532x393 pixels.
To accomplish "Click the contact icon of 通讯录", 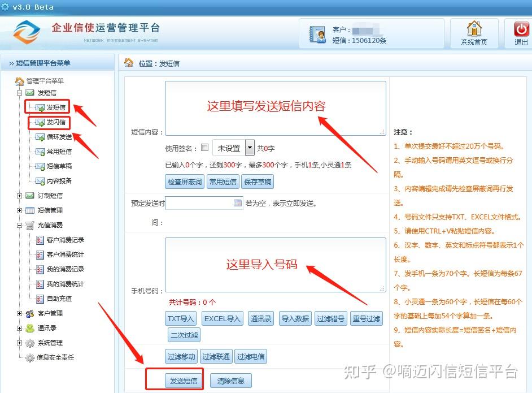I will 30,328.
